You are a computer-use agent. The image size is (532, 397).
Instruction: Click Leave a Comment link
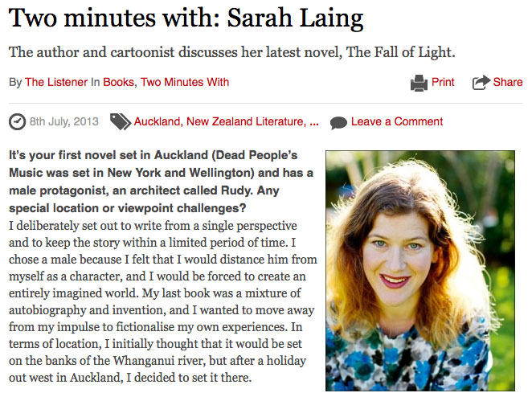397,122
